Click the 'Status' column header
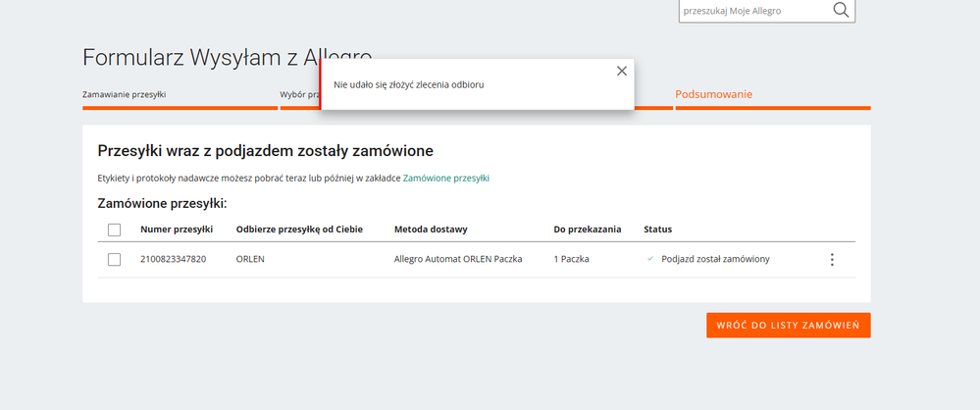 click(x=657, y=230)
